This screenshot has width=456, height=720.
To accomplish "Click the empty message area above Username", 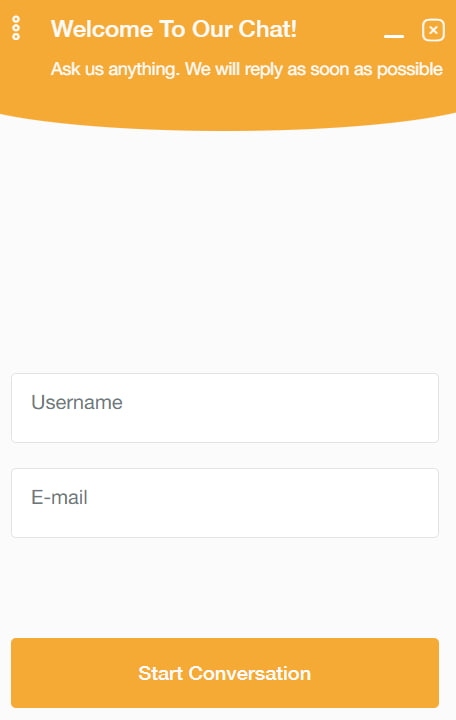I will click(x=228, y=250).
